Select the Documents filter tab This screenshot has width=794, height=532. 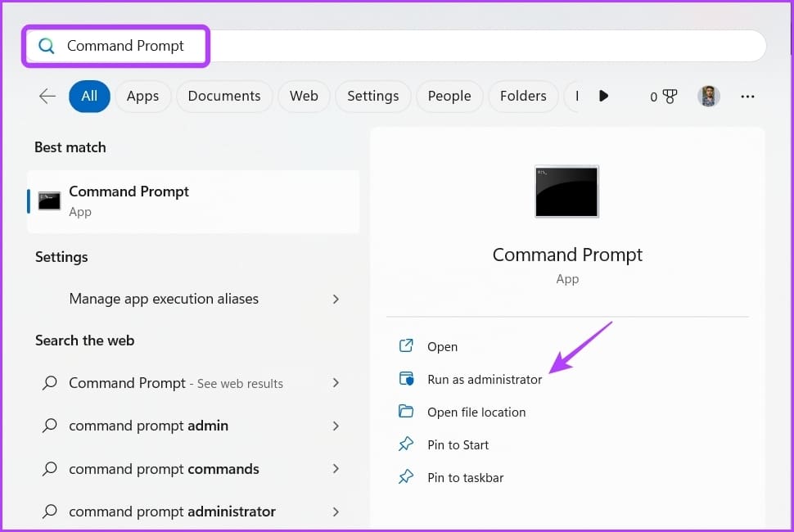224,97
